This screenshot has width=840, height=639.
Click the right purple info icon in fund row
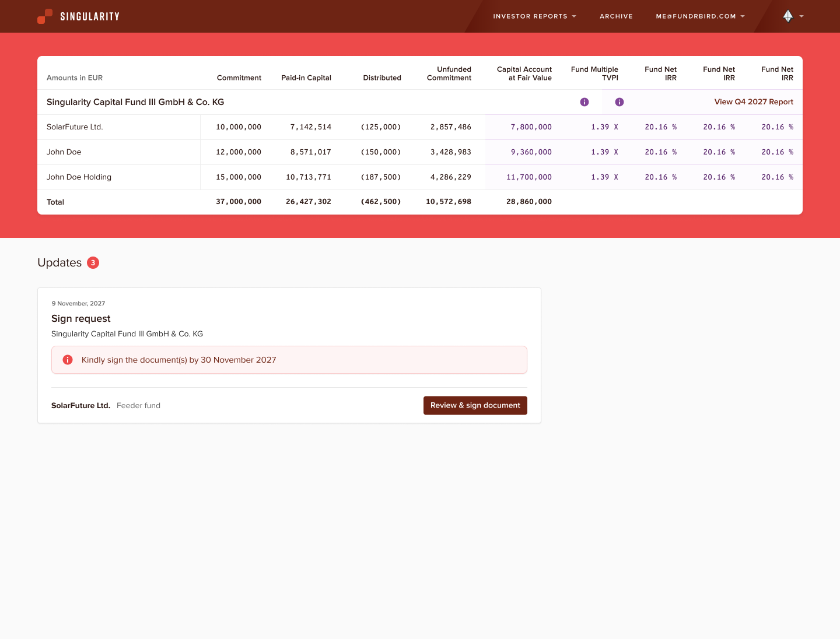tap(619, 102)
